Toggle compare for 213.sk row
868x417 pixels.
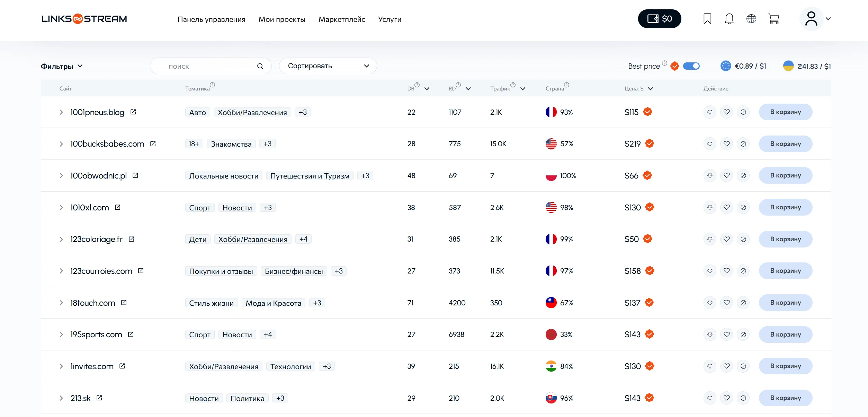tap(710, 398)
